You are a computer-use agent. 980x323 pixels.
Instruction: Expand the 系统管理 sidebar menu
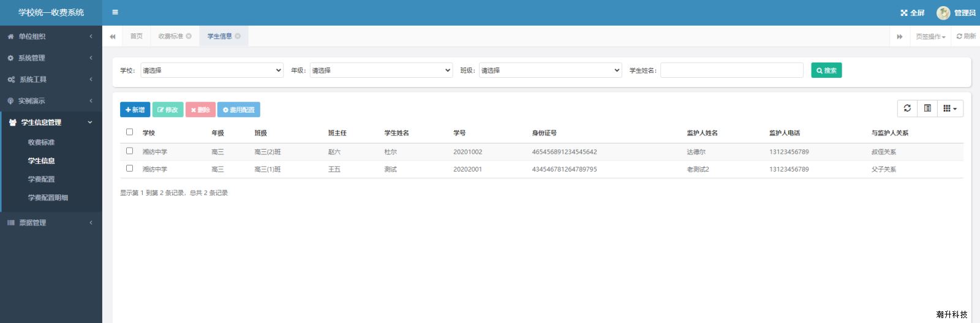pos(51,58)
